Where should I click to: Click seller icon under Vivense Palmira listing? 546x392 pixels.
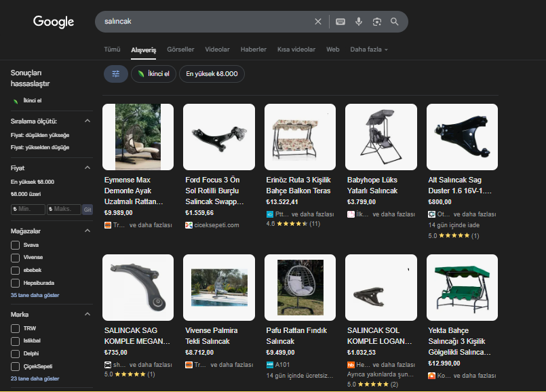pos(189,365)
